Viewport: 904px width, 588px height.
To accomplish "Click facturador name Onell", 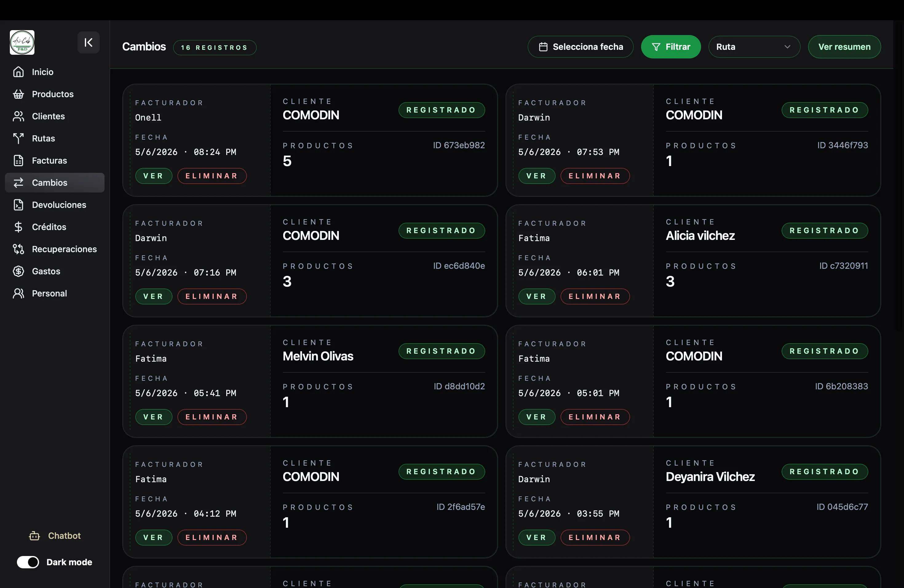I will (x=148, y=117).
